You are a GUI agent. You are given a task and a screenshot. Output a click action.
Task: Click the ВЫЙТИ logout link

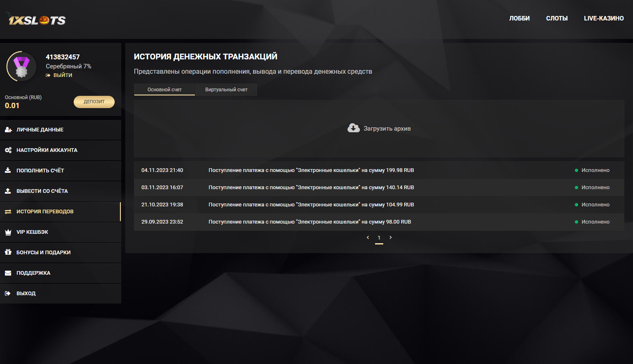click(x=63, y=75)
